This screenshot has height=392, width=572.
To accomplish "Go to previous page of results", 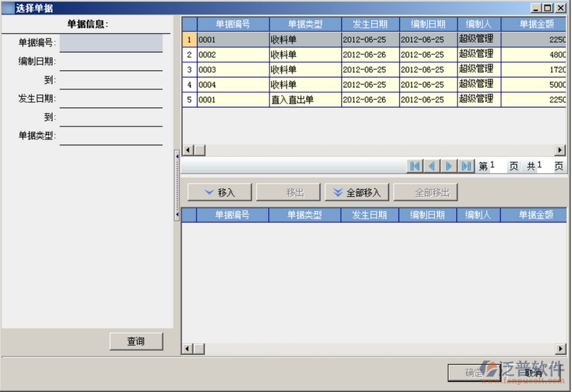I will (x=432, y=166).
